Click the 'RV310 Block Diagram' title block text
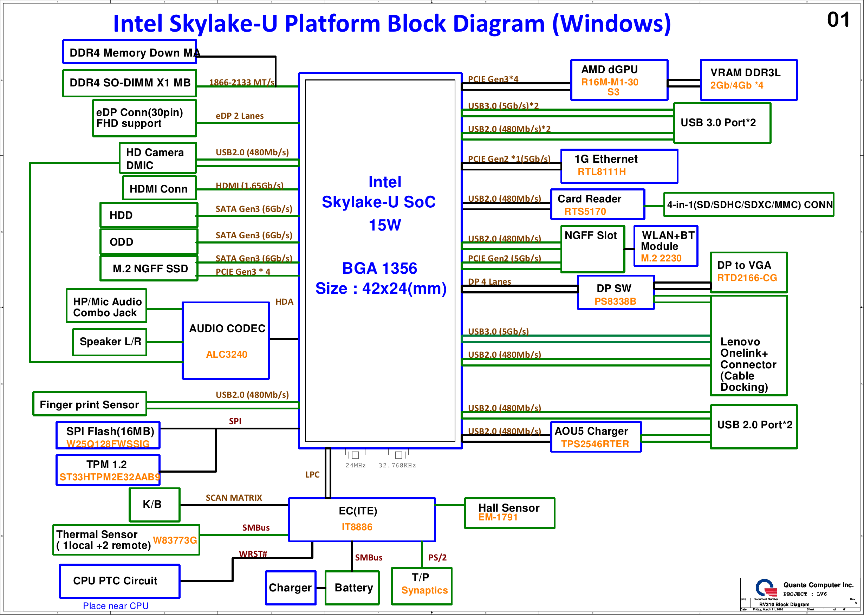 click(x=784, y=605)
